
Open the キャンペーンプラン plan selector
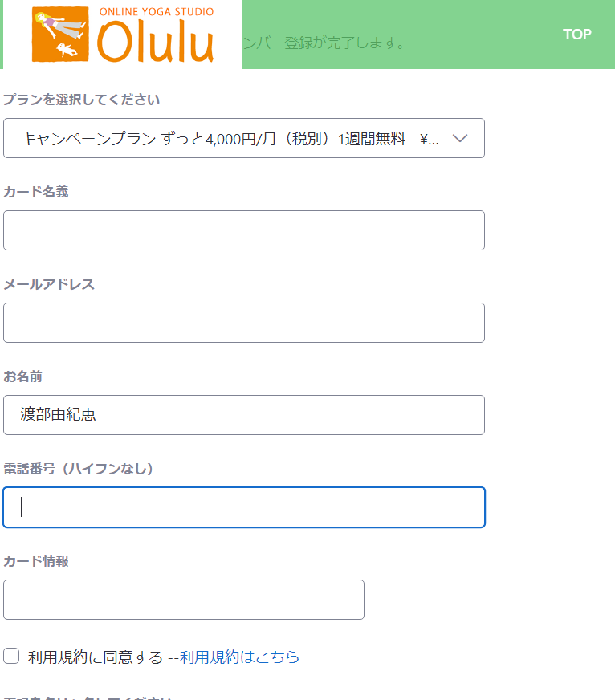[233, 138]
